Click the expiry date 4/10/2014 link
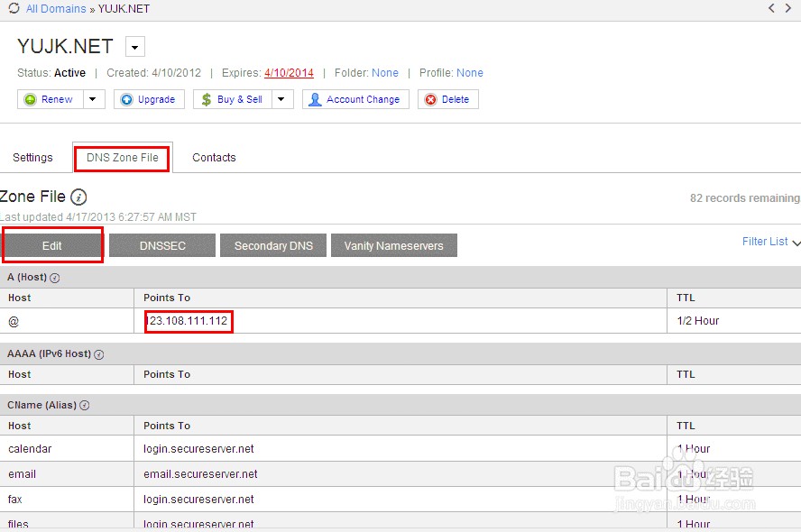The image size is (801, 532). (289, 72)
